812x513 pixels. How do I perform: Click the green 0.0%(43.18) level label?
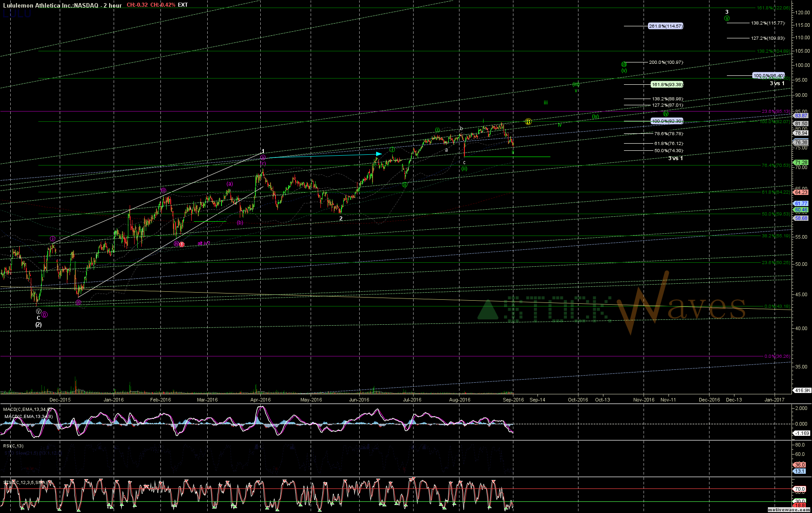[x=777, y=306]
